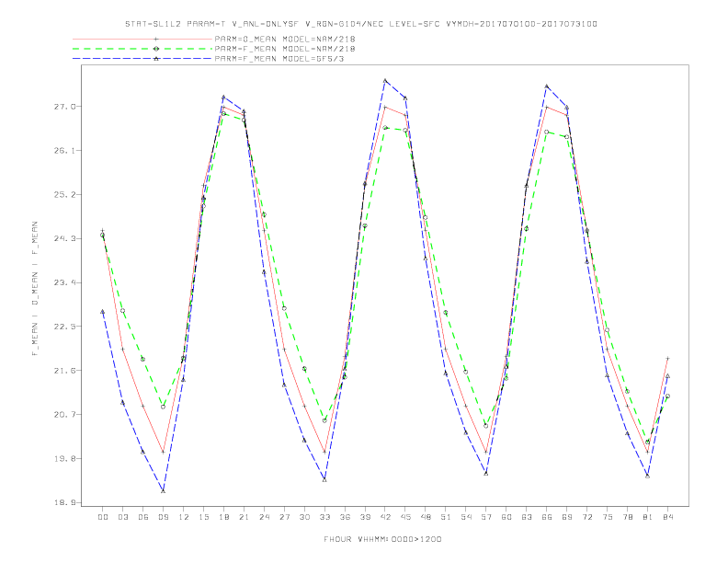Viewport: 728px width, 563px height.
Task: Click the x-axis forecast hour label 36
Action: coord(345,517)
